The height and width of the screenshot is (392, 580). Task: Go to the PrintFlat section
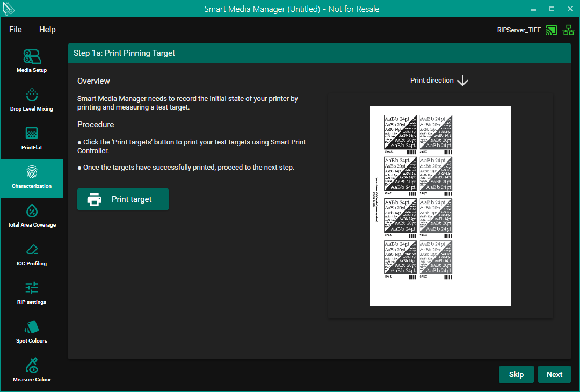pyautogui.click(x=32, y=139)
